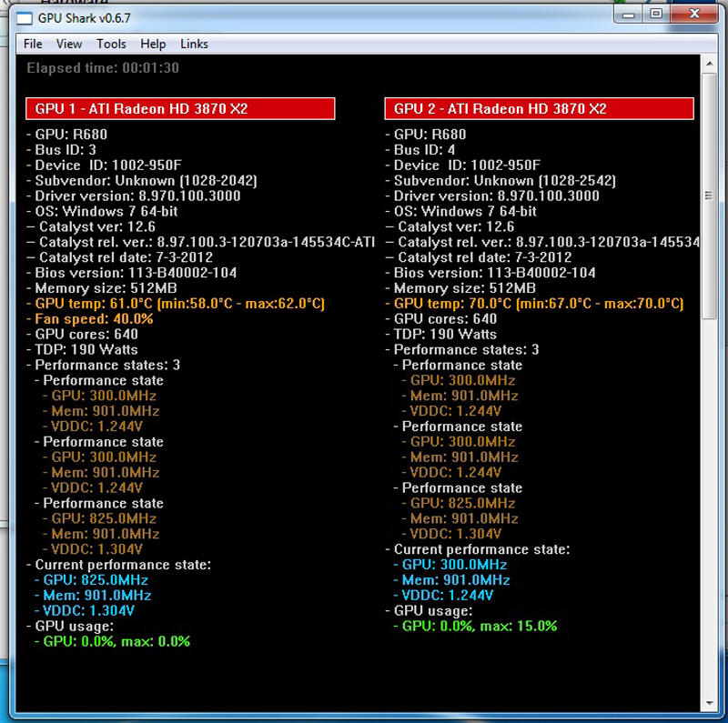The width and height of the screenshot is (728, 723).
Task: Click GPU 2 'Current performance state:' label
Action: [x=478, y=549]
